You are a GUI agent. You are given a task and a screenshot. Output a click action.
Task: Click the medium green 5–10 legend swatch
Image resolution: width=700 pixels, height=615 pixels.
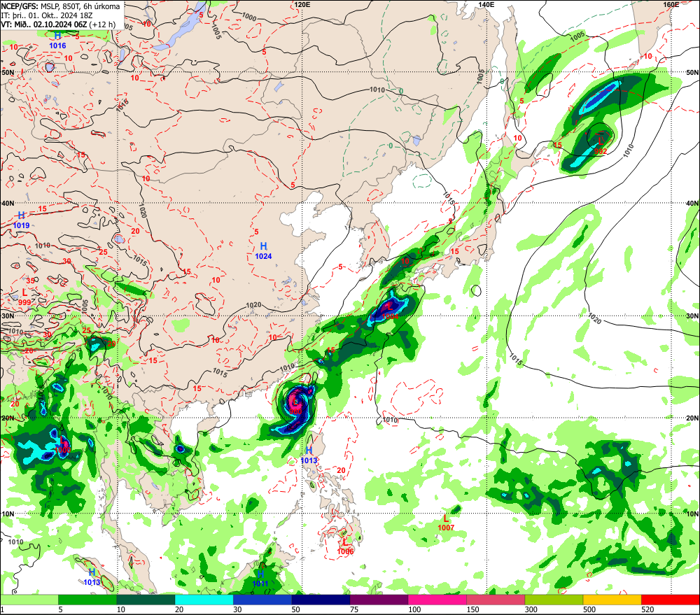point(87,600)
